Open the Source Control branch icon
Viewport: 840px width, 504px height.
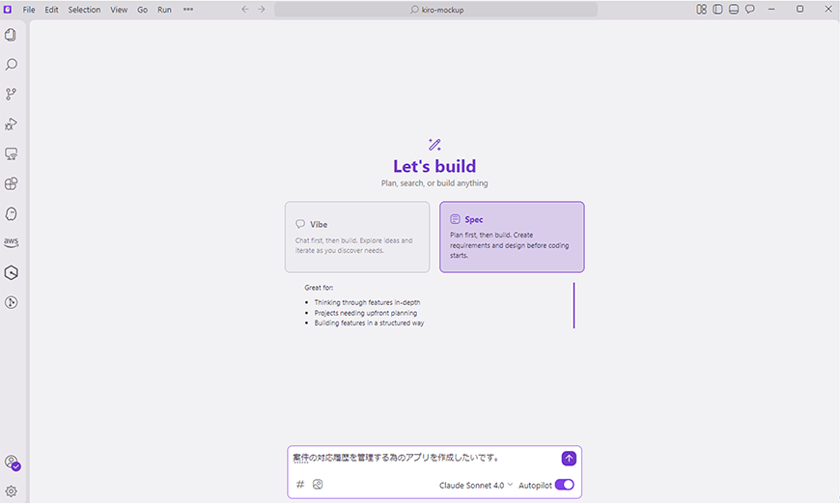coord(11,95)
